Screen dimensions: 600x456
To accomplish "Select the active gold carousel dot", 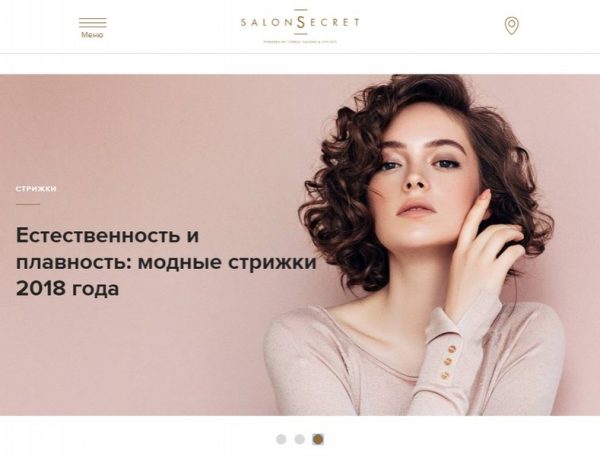I will point(318,439).
